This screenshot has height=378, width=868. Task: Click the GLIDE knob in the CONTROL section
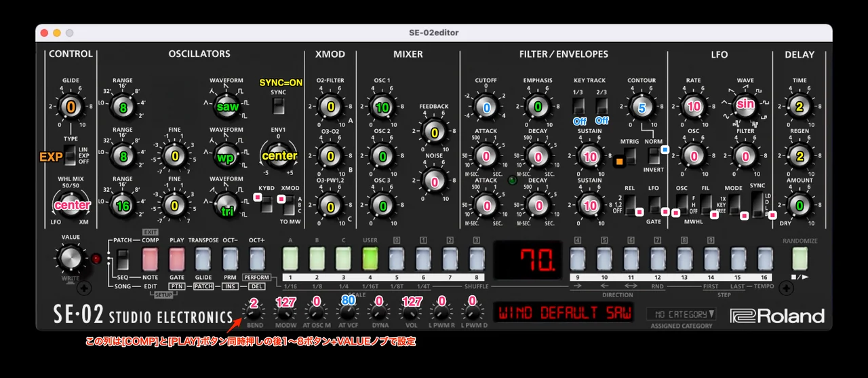[71, 107]
